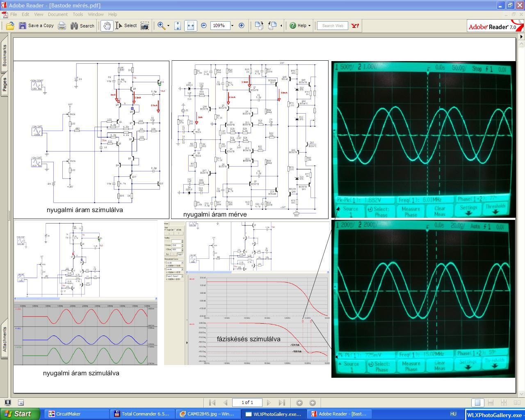Activate the Snapshot camera tool
The width and height of the screenshot is (525, 420).
[145, 26]
